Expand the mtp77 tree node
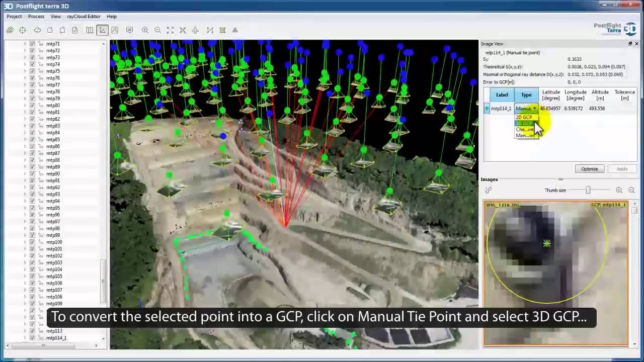Image resolution: width=644 pixels, height=362 pixels. pos(25,85)
